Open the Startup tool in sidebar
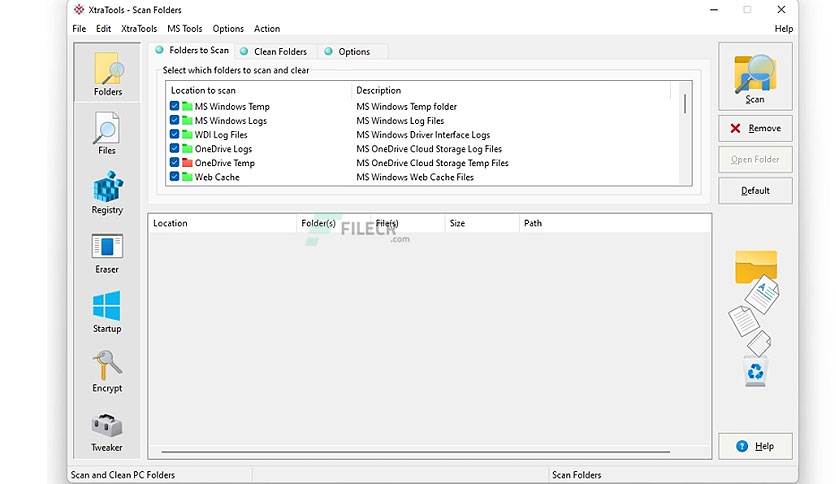This screenshot has height=484, width=836. coord(107,312)
